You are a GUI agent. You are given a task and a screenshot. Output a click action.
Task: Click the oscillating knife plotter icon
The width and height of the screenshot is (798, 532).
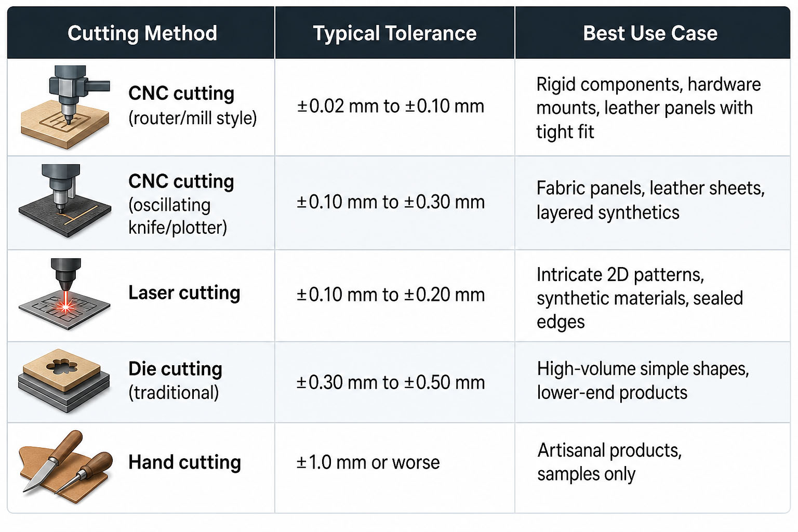coord(65,202)
